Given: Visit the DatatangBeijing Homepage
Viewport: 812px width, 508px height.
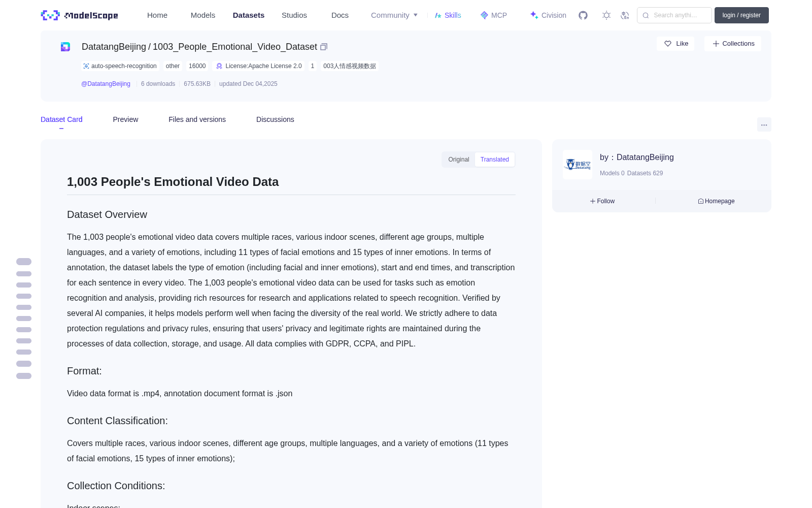Looking at the screenshot, I should (716, 201).
